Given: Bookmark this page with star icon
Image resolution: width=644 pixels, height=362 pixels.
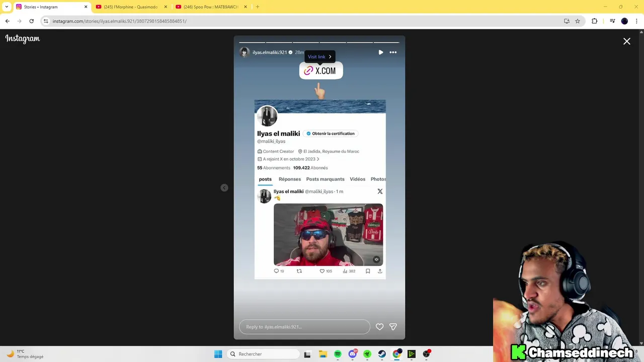Looking at the screenshot, I should (x=578, y=21).
